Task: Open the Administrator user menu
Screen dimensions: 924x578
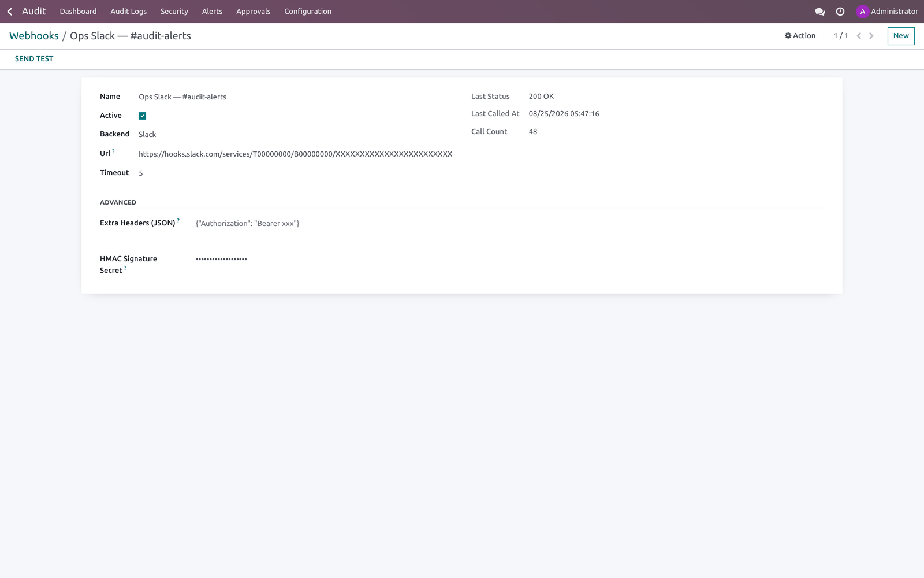Action: (887, 12)
